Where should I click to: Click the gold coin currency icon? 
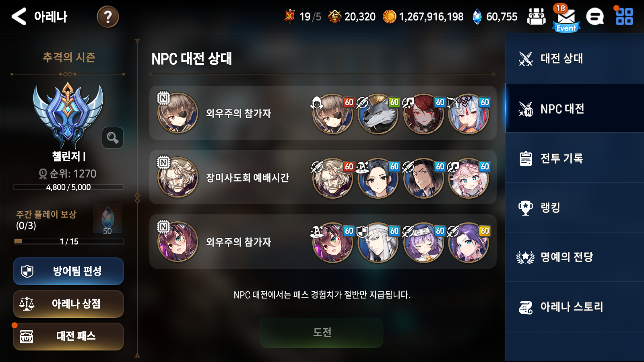click(389, 17)
